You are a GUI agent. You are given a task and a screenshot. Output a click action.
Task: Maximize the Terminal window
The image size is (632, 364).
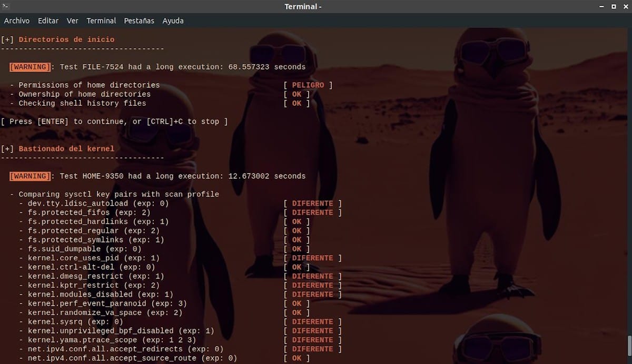coord(614,6)
